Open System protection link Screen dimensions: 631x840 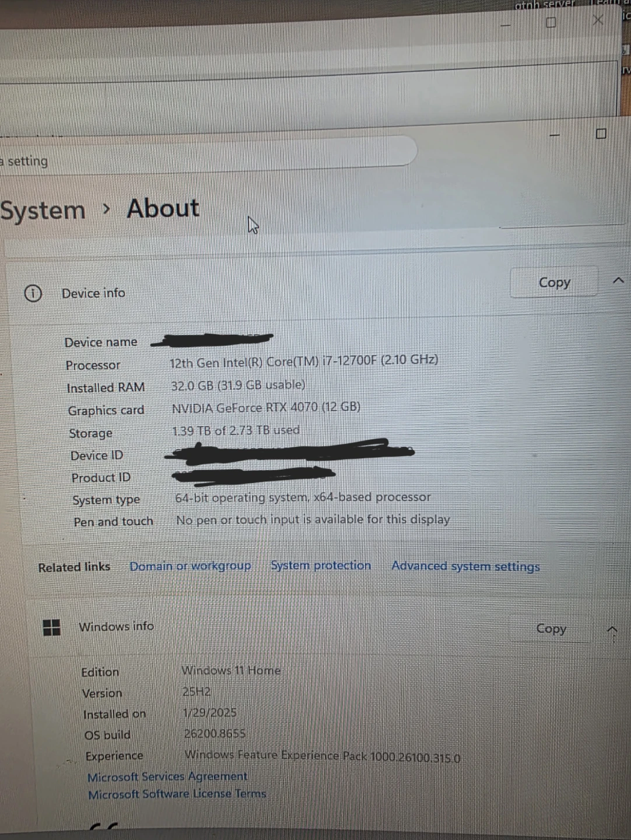(321, 566)
